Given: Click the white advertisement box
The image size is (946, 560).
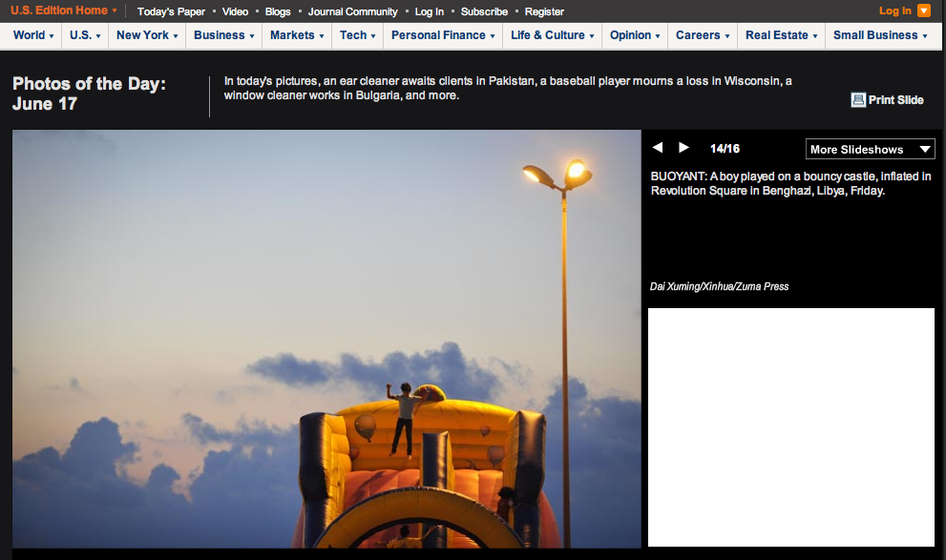Looking at the screenshot, I should (790, 426).
